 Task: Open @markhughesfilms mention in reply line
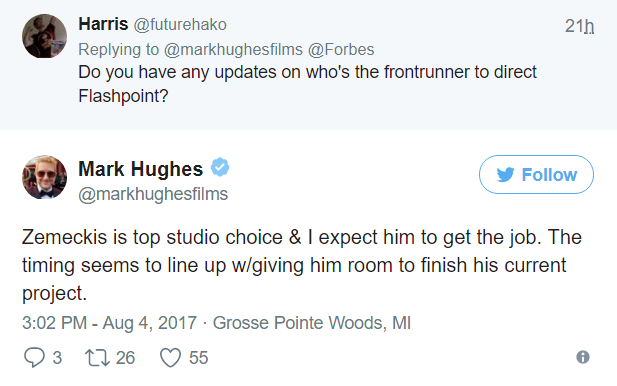pos(233,50)
